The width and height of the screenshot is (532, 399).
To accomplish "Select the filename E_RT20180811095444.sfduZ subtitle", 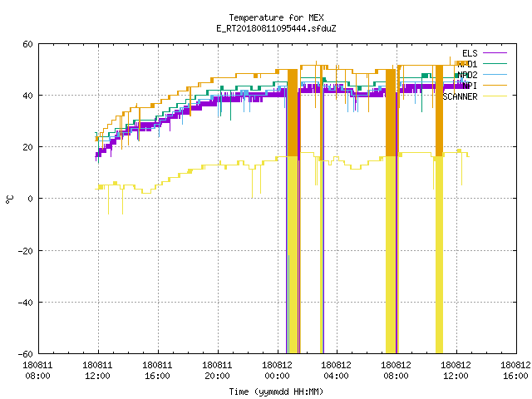I will pos(276,28).
